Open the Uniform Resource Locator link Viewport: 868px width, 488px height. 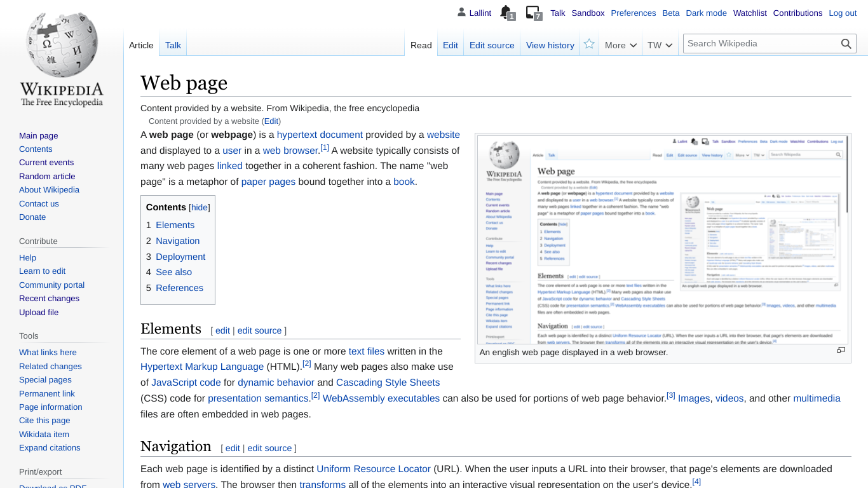374,469
